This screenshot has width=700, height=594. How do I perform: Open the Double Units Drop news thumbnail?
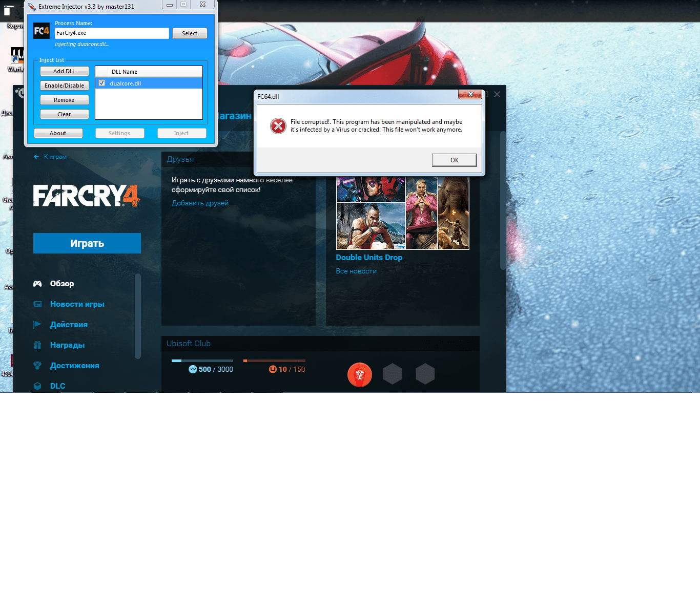[402, 213]
